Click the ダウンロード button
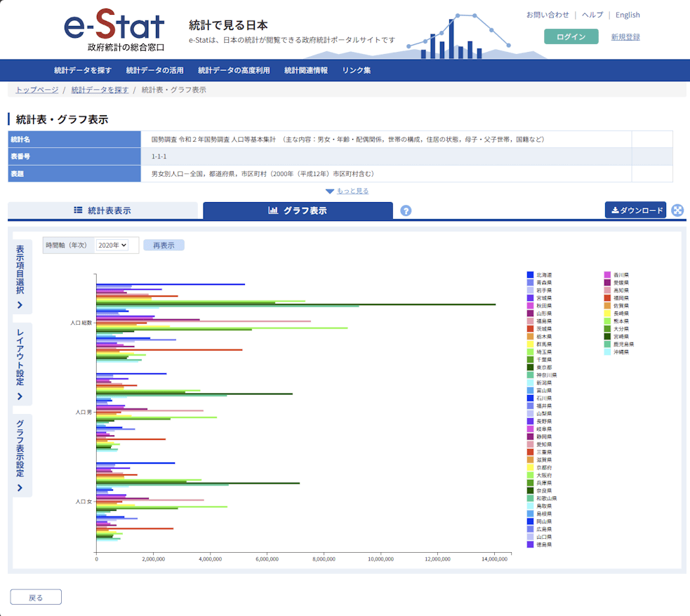 click(x=637, y=210)
